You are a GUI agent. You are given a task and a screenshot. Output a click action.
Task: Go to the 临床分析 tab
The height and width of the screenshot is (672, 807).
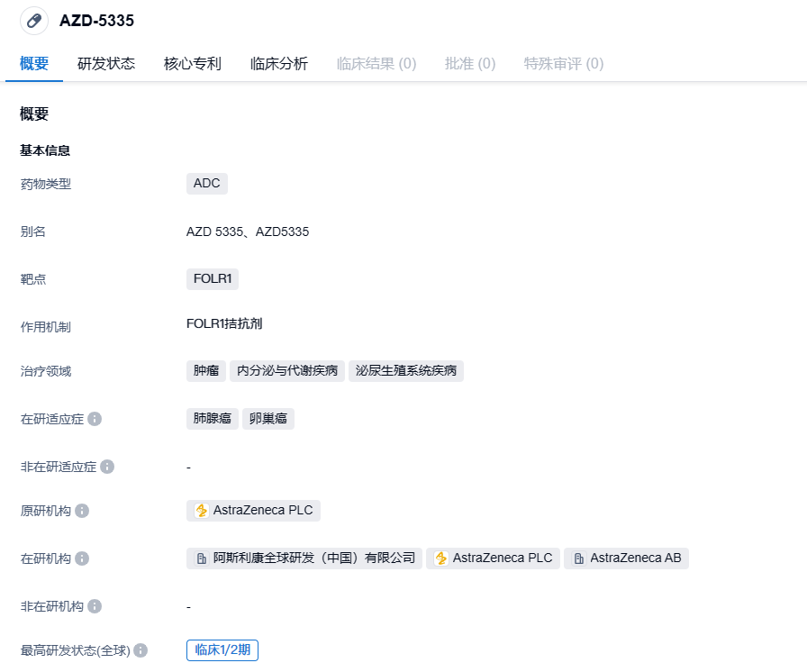point(279,64)
